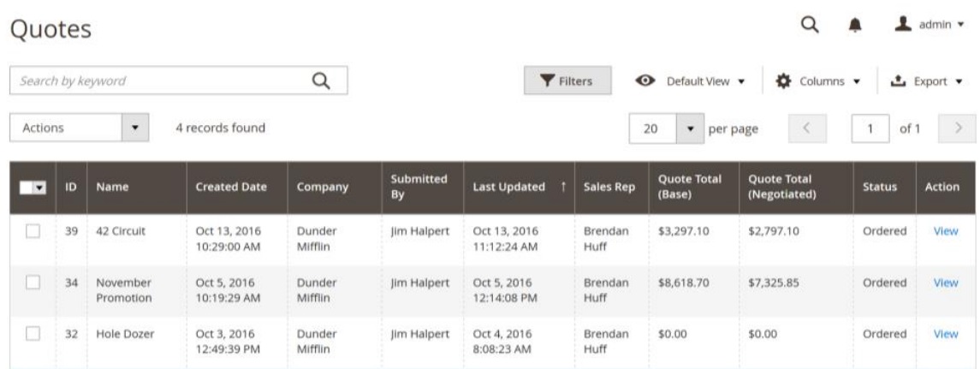Open select-all dropdown in table header
The image size is (980, 369).
pos(40,187)
